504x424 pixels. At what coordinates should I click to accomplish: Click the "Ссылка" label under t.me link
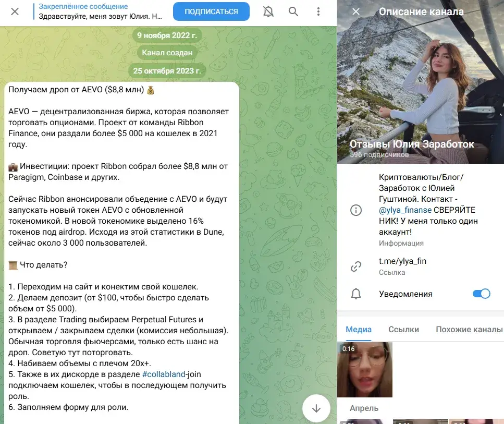[x=392, y=272]
